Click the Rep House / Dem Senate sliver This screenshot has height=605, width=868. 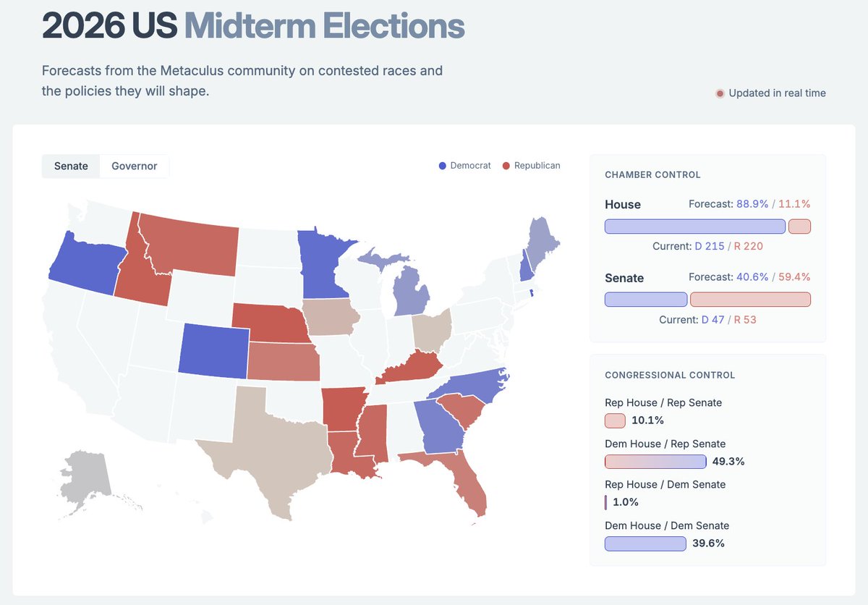[x=605, y=502]
